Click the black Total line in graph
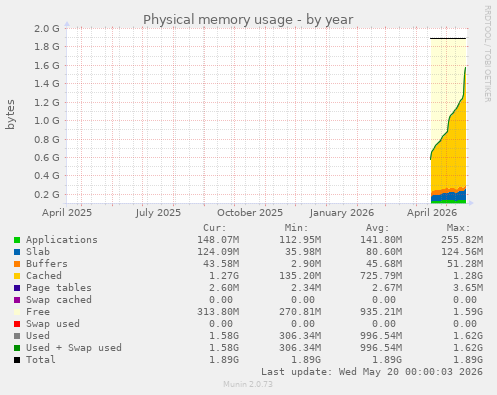The image size is (497, 395). pyautogui.click(x=448, y=38)
